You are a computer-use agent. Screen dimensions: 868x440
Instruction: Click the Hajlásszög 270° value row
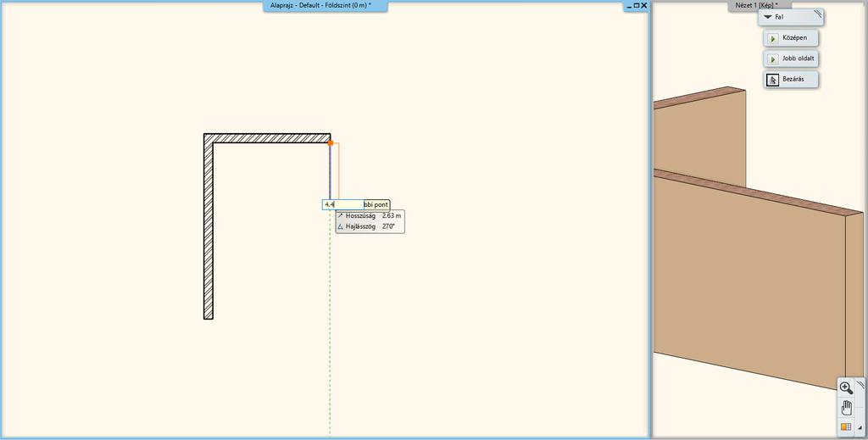[370, 226]
